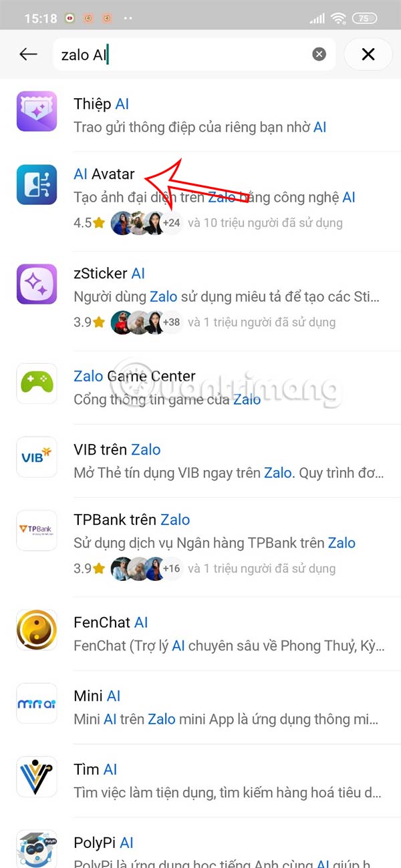Open the Thiệp AI app icon
The image size is (401, 868).
(x=37, y=112)
